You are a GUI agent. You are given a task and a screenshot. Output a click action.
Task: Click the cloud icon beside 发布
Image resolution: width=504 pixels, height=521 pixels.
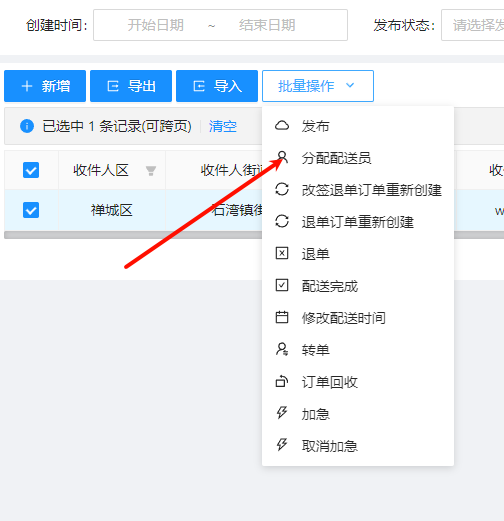coord(282,126)
